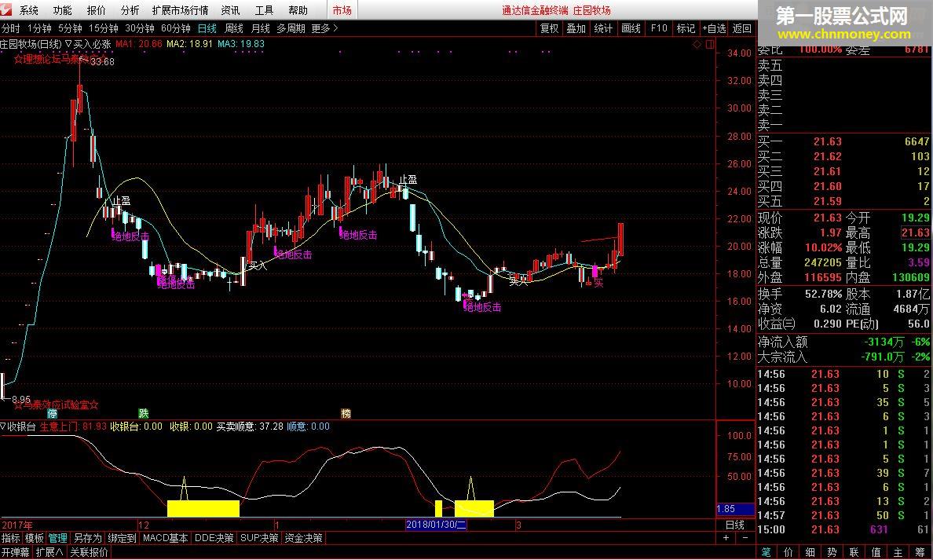The height and width of the screenshot is (560, 933).
Task: Select the 资金决策 indicator tab
Action: click(x=303, y=538)
